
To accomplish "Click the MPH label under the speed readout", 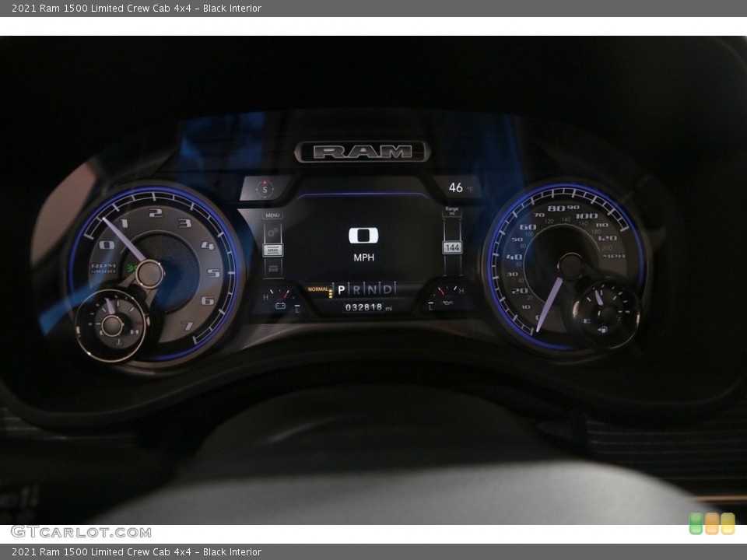I will pos(363,257).
